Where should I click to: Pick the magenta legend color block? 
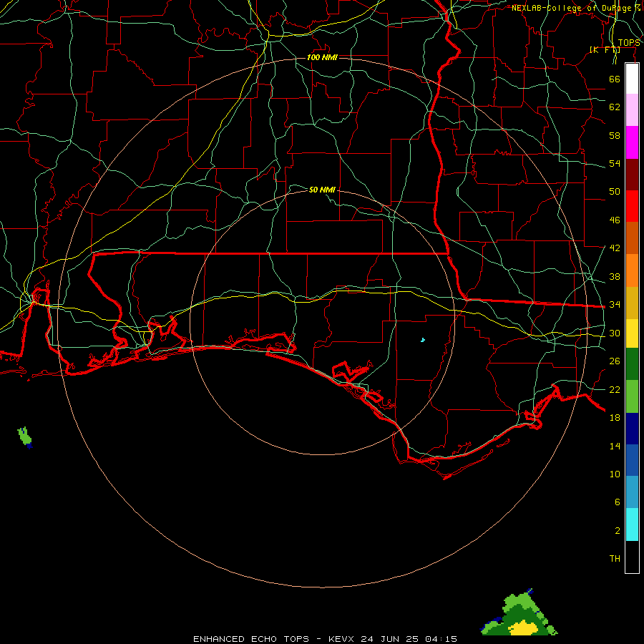click(x=632, y=142)
